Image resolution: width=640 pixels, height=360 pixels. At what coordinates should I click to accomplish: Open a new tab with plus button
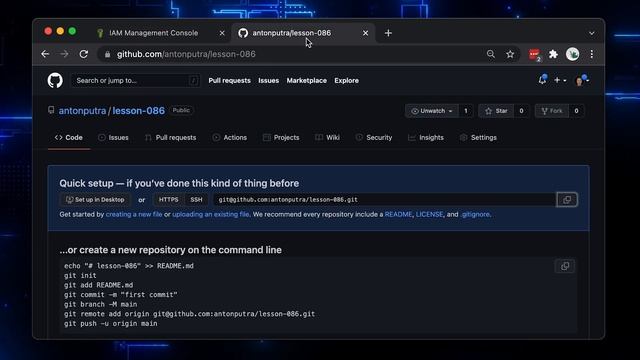388,33
